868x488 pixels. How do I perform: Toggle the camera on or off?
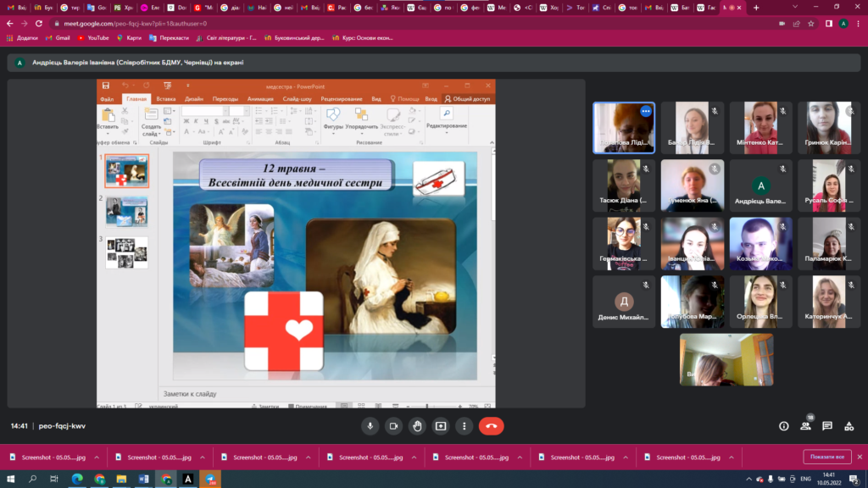pos(393,426)
